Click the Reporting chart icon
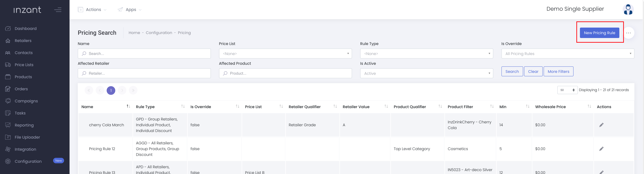The image size is (644, 174). pos(8,125)
